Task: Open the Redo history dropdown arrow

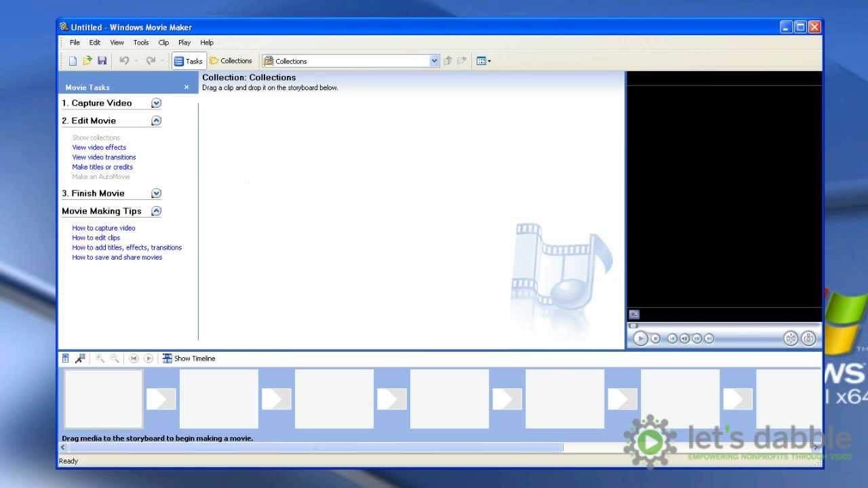Action: pos(162,61)
